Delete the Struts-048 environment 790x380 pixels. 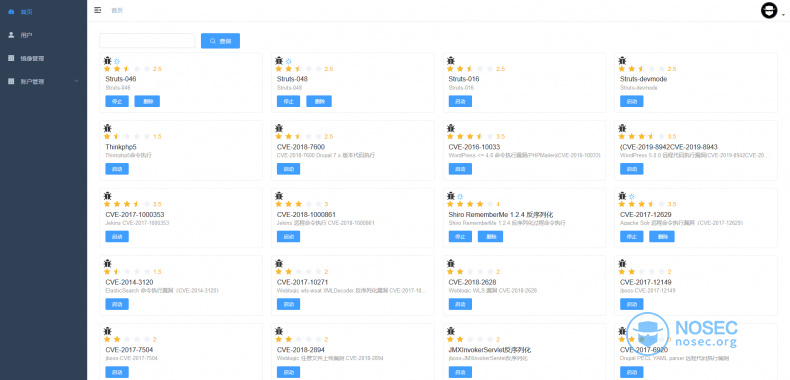point(319,101)
